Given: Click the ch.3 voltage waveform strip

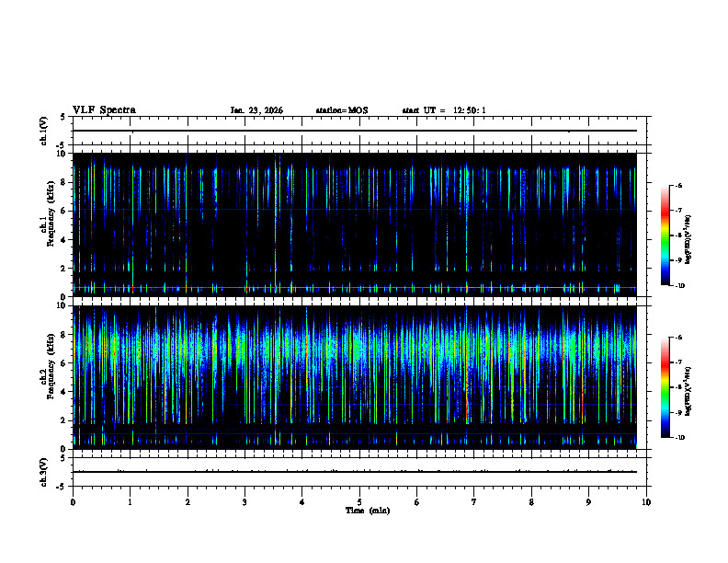Looking at the screenshot, I should point(359,472).
